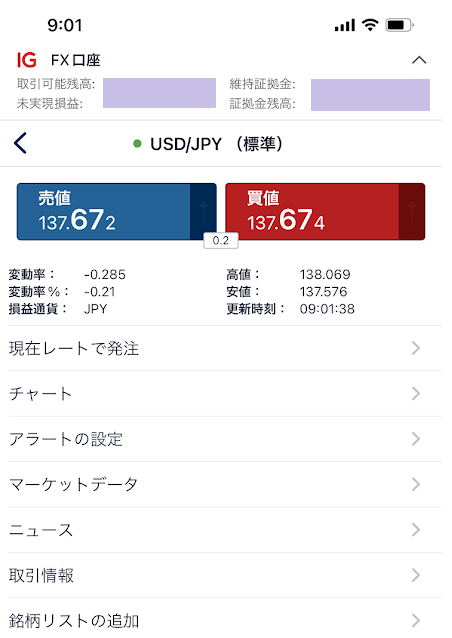452x638 pixels.
Task: Open the ニュース row
Action: [225, 530]
